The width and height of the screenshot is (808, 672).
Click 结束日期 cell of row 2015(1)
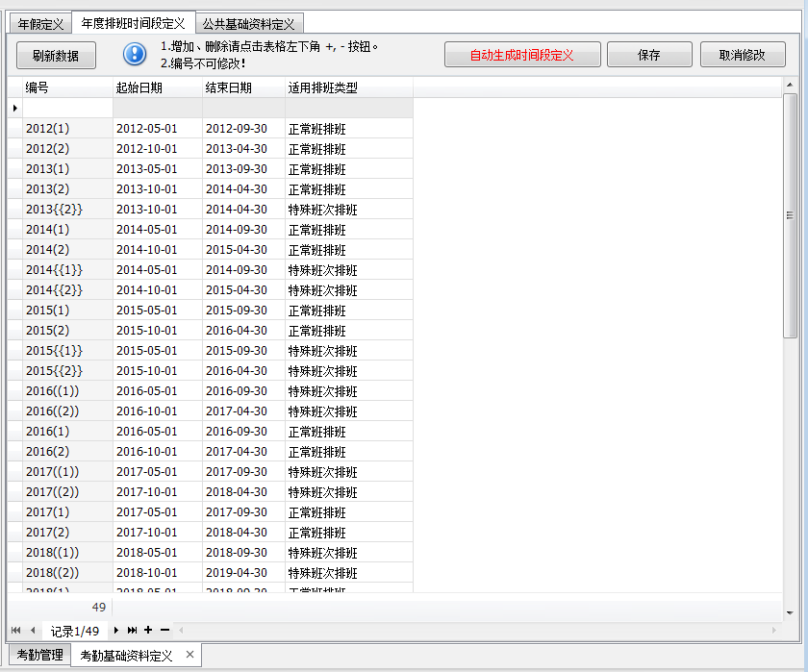point(243,310)
